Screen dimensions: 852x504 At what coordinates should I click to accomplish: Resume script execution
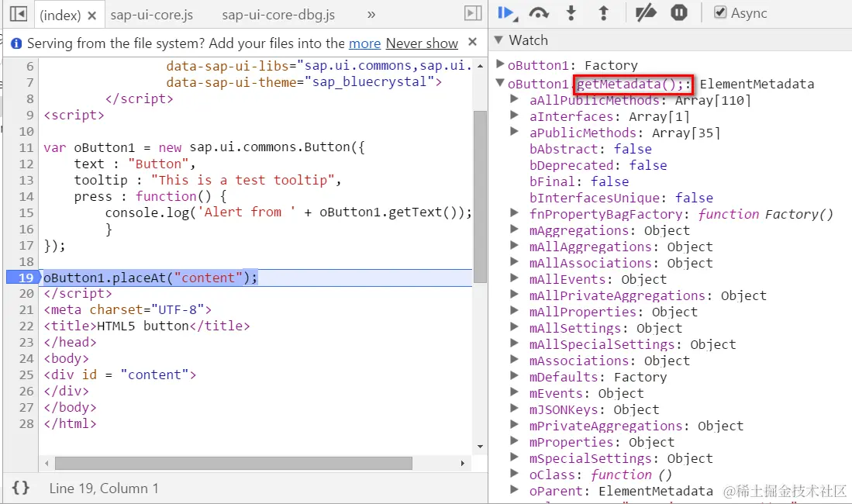coord(508,13)
